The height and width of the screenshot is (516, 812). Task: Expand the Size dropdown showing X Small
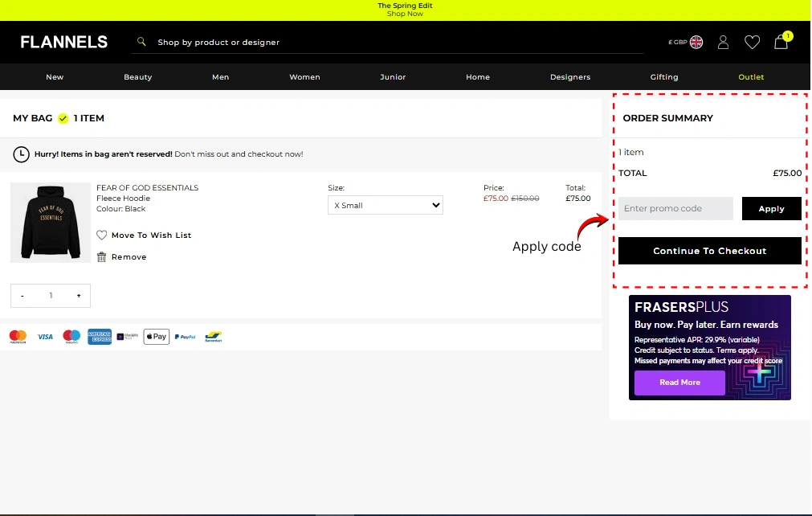(x=385, y=206)
